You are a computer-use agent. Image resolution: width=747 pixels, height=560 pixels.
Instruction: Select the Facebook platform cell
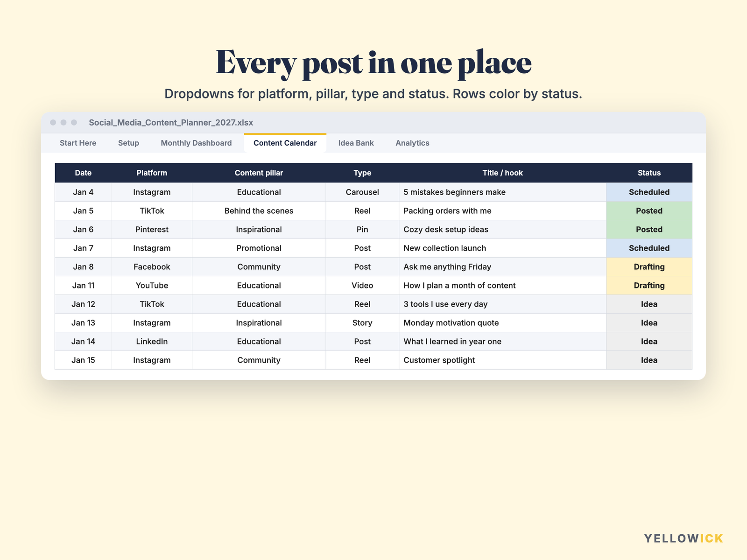(152, 267)
